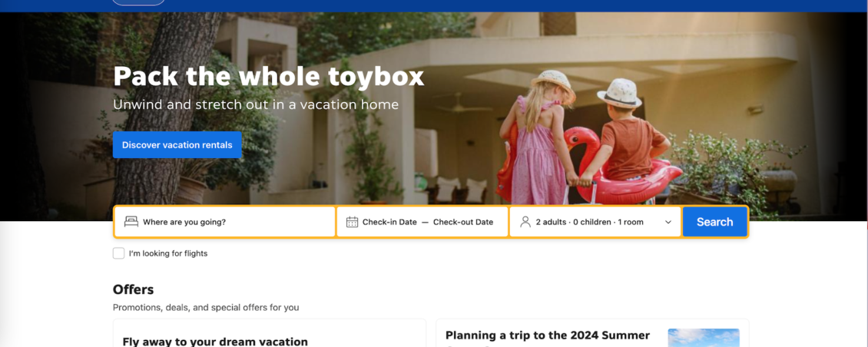Click the Pack the whole toybox headline
Screen dimensions: 868x347
[x=269, y=76]
